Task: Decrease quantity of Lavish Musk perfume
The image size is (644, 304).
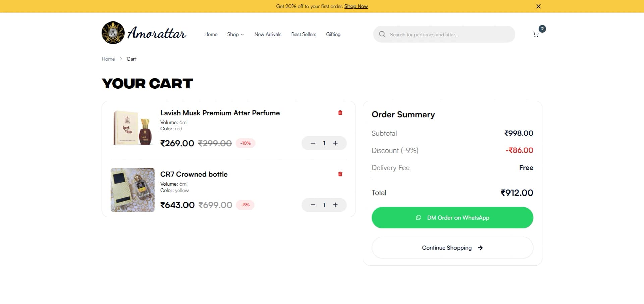Action: click(313, 143)
